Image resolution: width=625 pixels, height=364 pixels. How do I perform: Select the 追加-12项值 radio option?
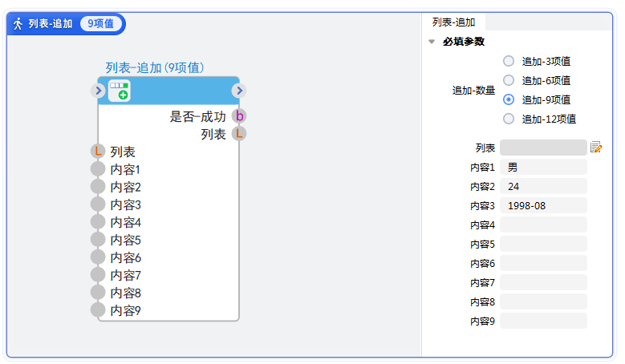click(509, 119)
